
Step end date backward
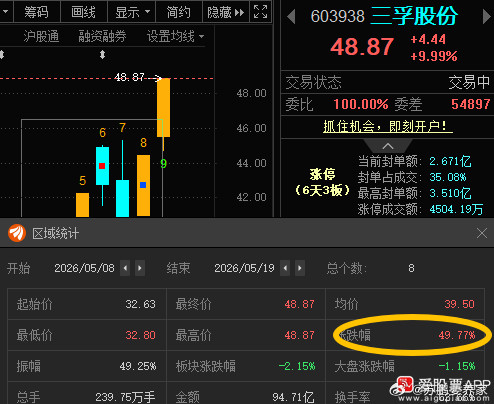tap(285, 268)
